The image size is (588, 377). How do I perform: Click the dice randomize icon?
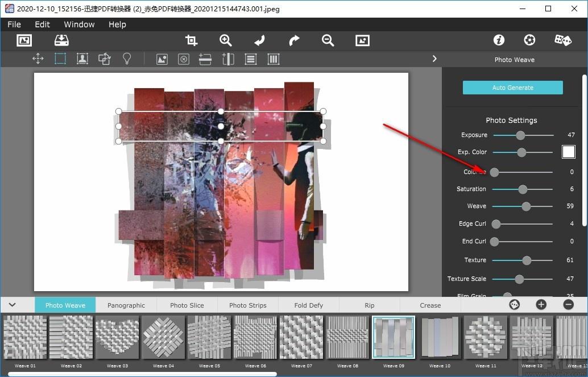pos(563,40)
